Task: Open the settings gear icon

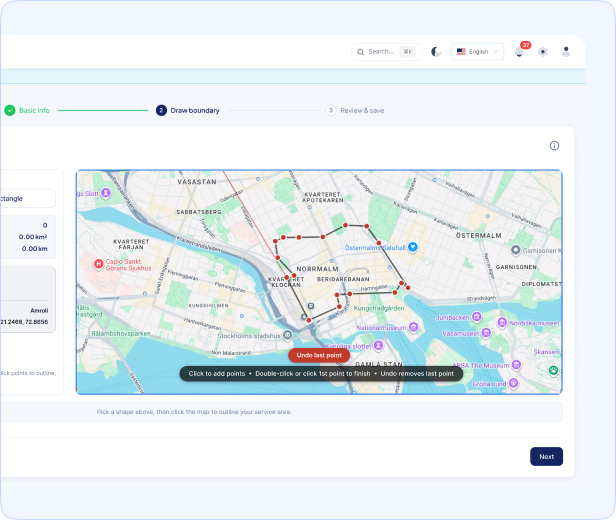Action: click(543, 51)
